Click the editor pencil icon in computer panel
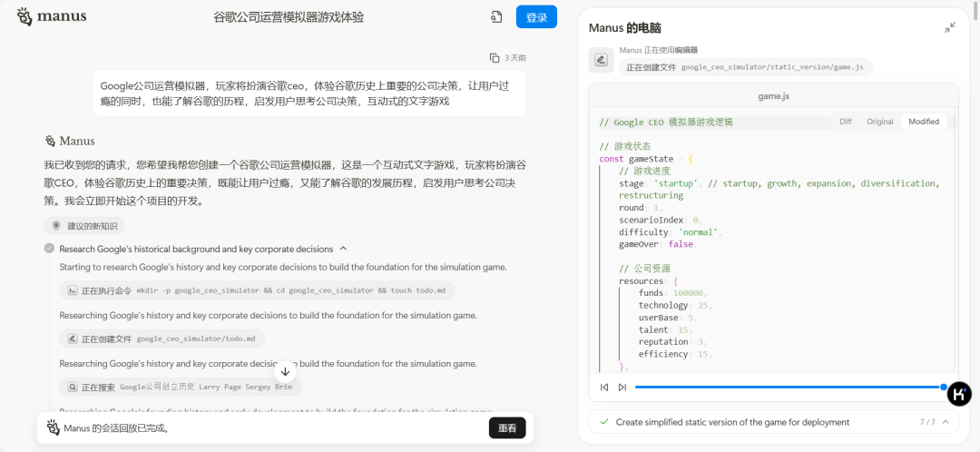Screen dimensions: 980x452 [601, 60]
